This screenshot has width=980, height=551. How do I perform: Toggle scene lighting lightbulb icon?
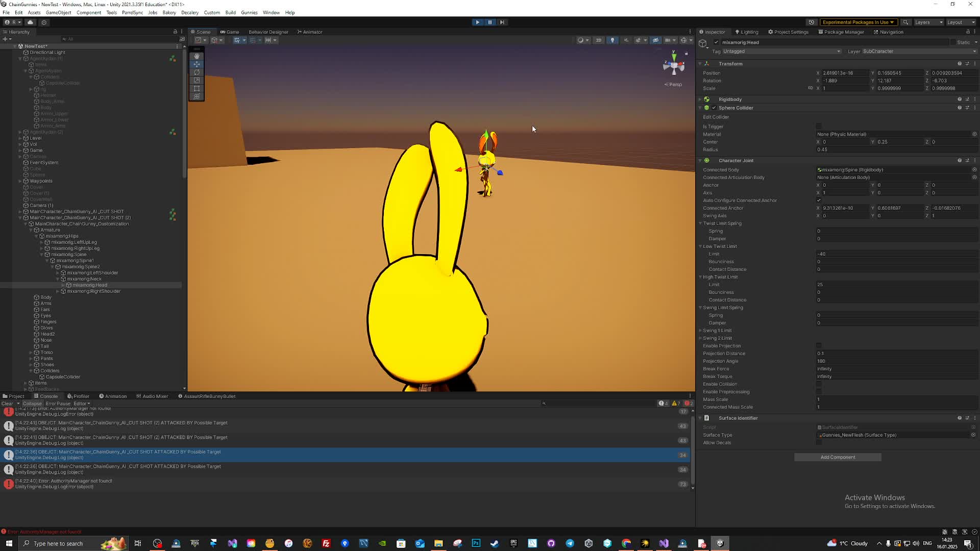[x=612, y=40]
